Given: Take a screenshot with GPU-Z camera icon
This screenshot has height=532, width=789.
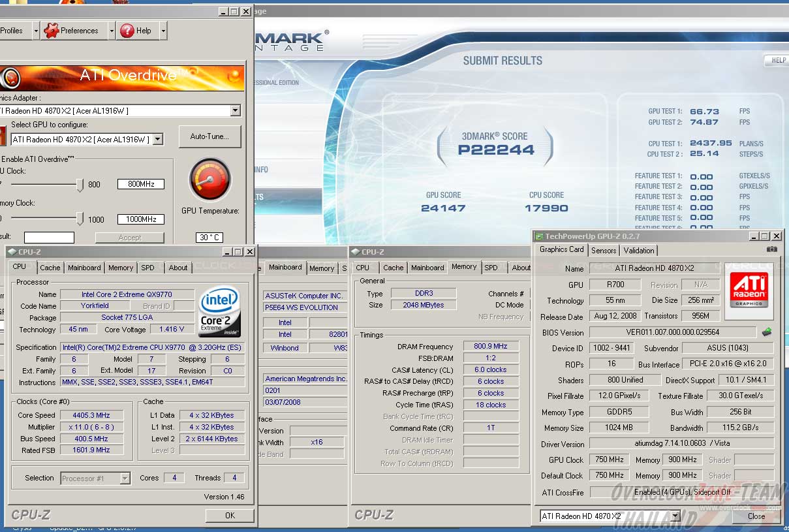Looking at the screenshot, I should click(x=772, y=249).
